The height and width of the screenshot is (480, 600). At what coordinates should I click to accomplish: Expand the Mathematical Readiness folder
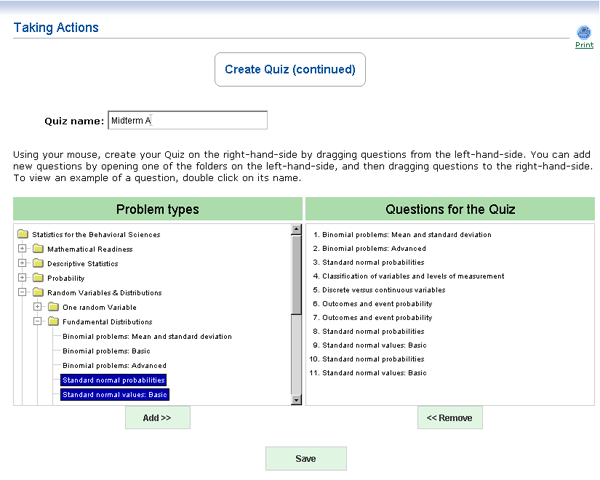pos(22,249)
